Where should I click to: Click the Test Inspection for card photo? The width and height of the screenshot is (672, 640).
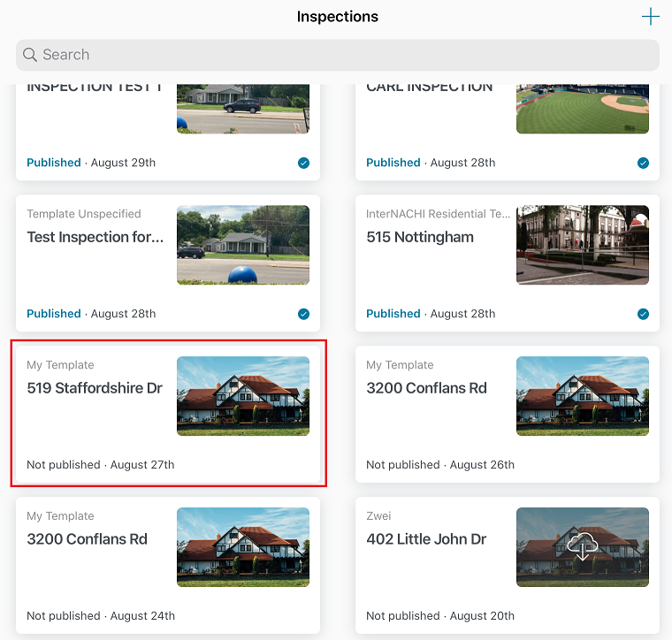coord(243,245)
